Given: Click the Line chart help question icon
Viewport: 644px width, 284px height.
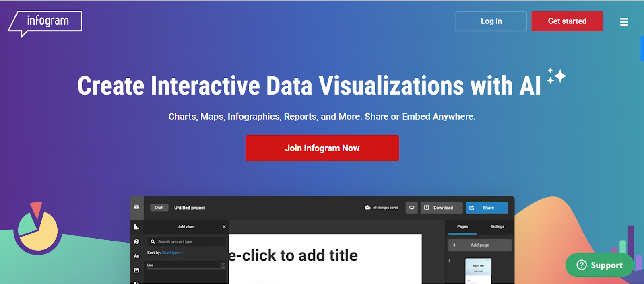Looking at the screenshot, I should click(x=223, y=265).
